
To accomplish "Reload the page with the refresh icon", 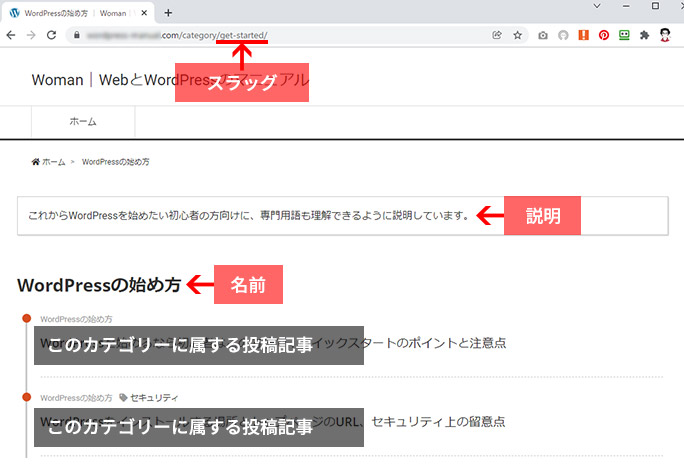I will tap(51, 35).
